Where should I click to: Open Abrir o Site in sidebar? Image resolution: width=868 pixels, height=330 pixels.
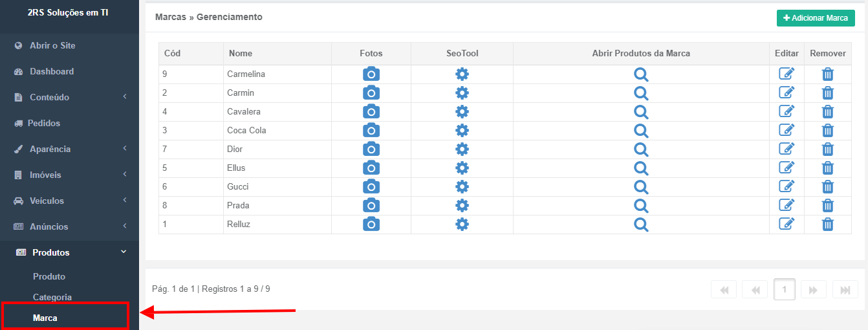tap(69, 45)
